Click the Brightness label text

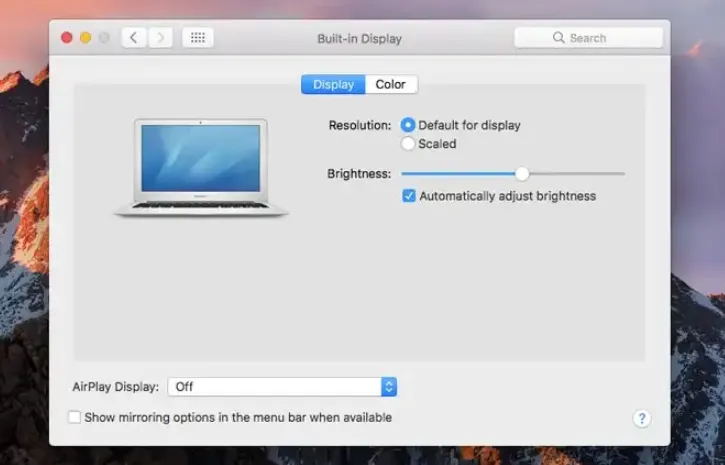(359, 174)
